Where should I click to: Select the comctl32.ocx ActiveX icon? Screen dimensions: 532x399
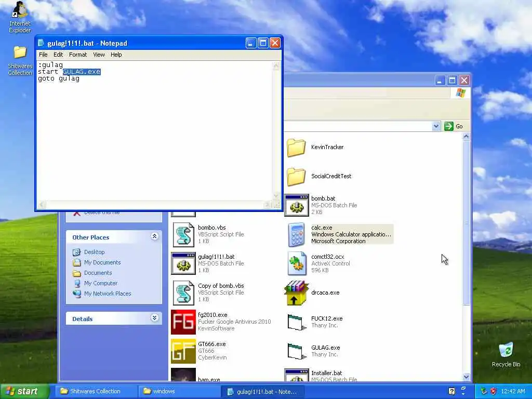tap(297, 263)
